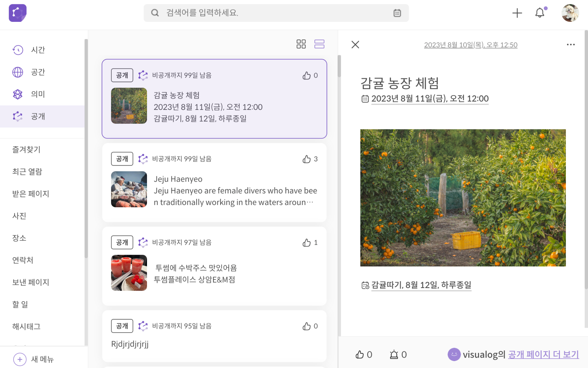The height and width of the screenshot is (368, 588).
Task: Open the tangerine orchard photo in detail
Action: pyautogui.click(x=463, y=198)
